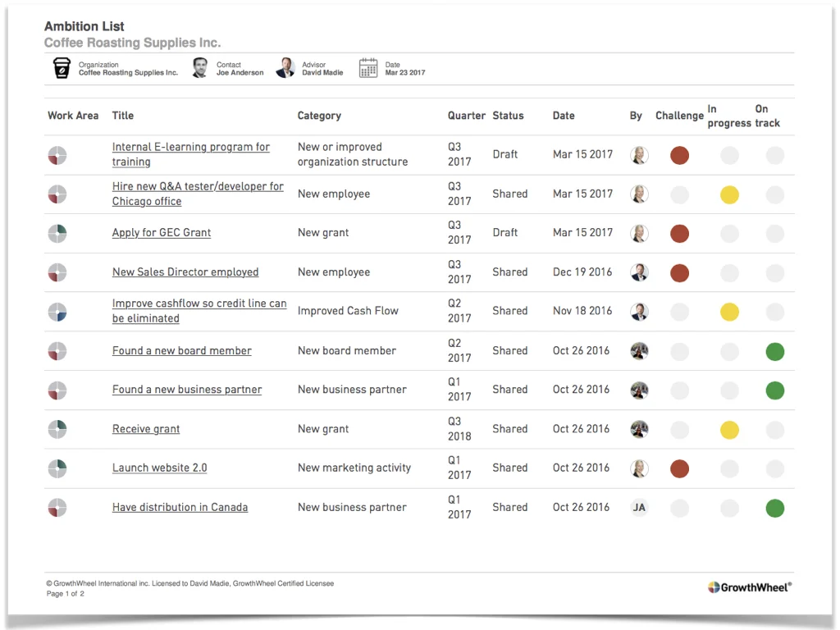Select red Challenge dot for New Sales Director row
840x630 pixels.
679,272
